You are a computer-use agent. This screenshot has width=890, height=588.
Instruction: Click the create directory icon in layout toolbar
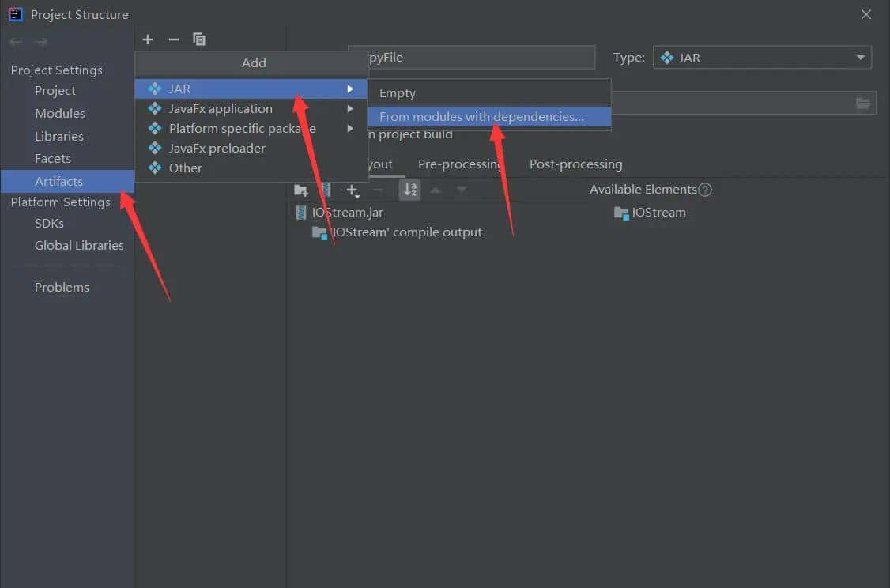pyautogui.click(x=301, y=190)
